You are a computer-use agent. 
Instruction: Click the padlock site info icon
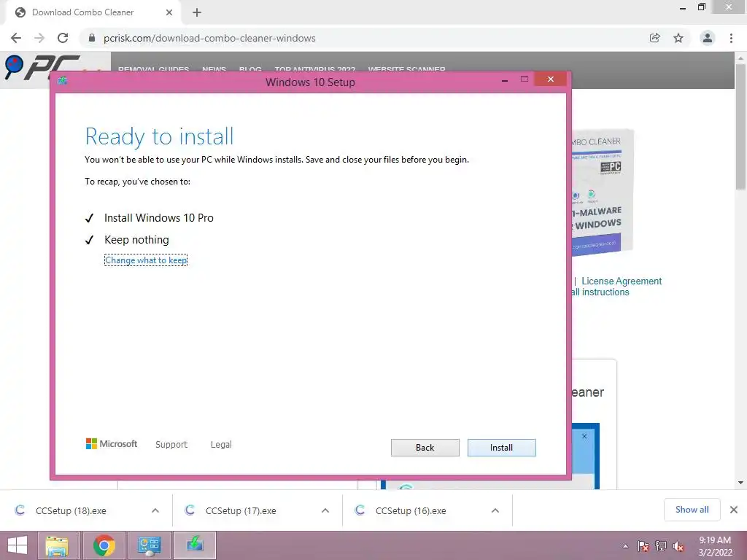click(92, 38)
